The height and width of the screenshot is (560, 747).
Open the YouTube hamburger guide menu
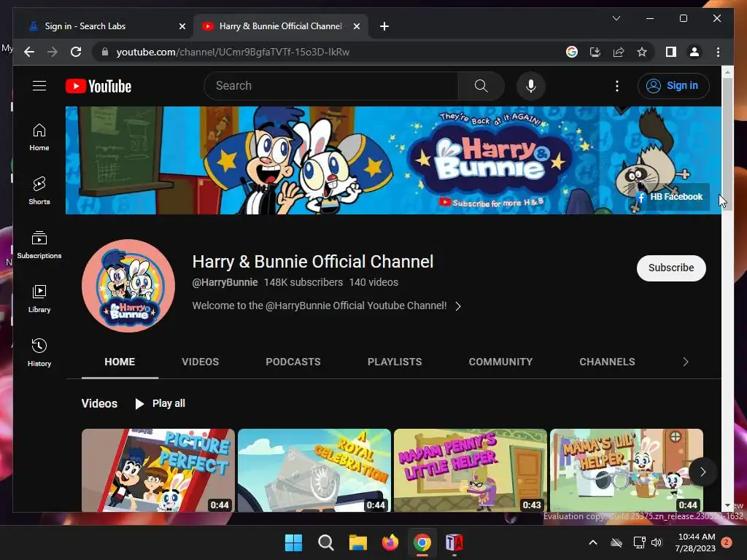pos(39,86)
